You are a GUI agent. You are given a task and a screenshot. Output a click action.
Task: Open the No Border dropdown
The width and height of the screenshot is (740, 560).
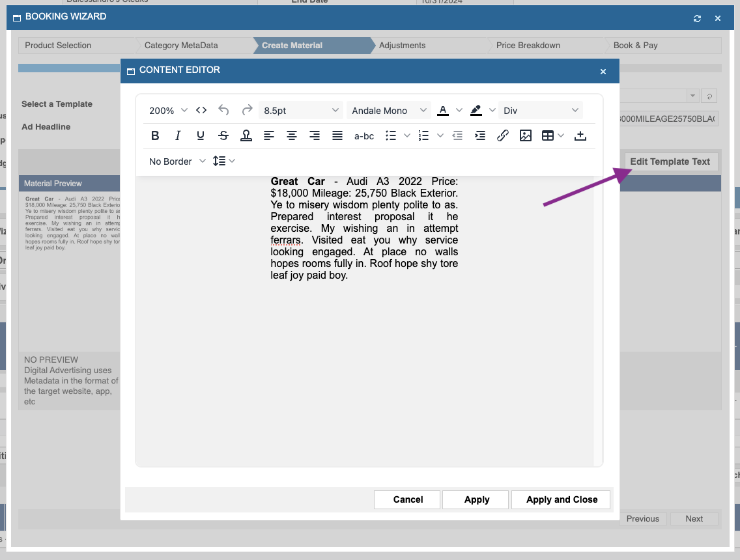pyautogui.click(x=177, y=161)
